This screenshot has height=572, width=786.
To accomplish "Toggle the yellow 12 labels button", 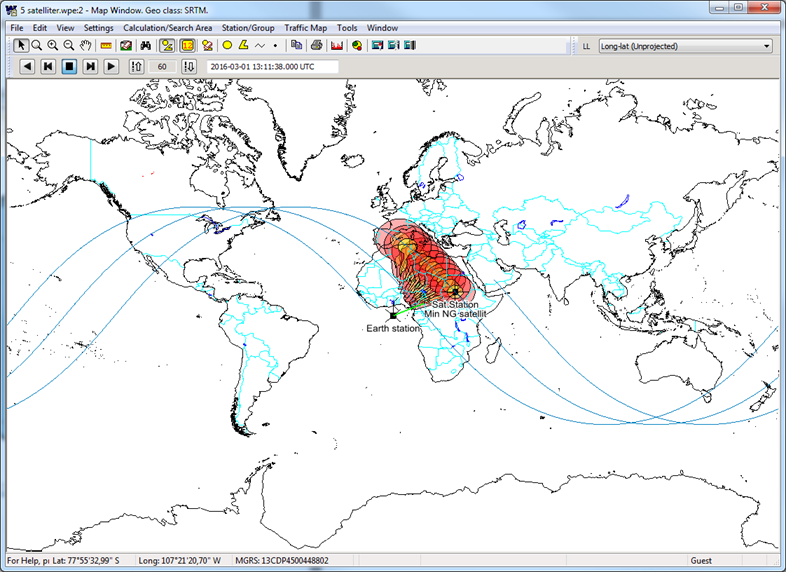I will pyautogui.click(x=187, y=46).
